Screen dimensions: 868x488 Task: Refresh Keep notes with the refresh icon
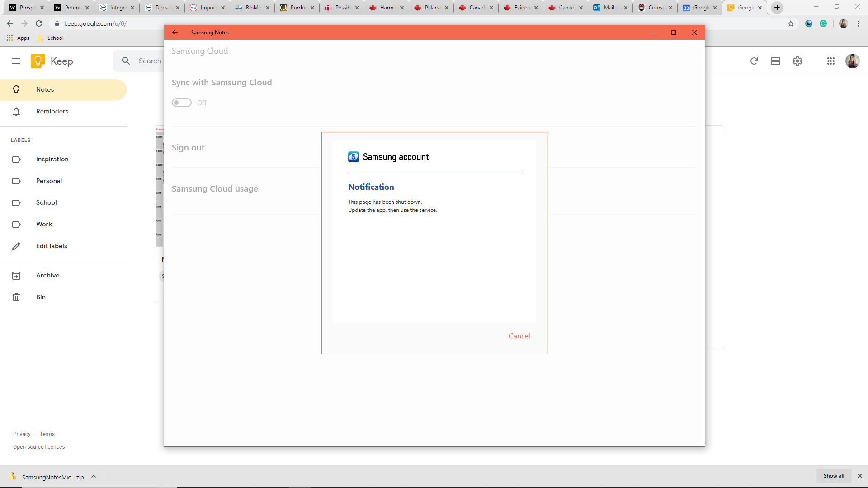754,61
